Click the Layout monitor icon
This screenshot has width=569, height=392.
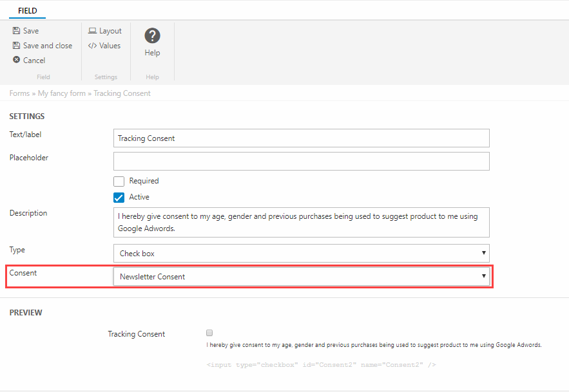click(93, 31)
